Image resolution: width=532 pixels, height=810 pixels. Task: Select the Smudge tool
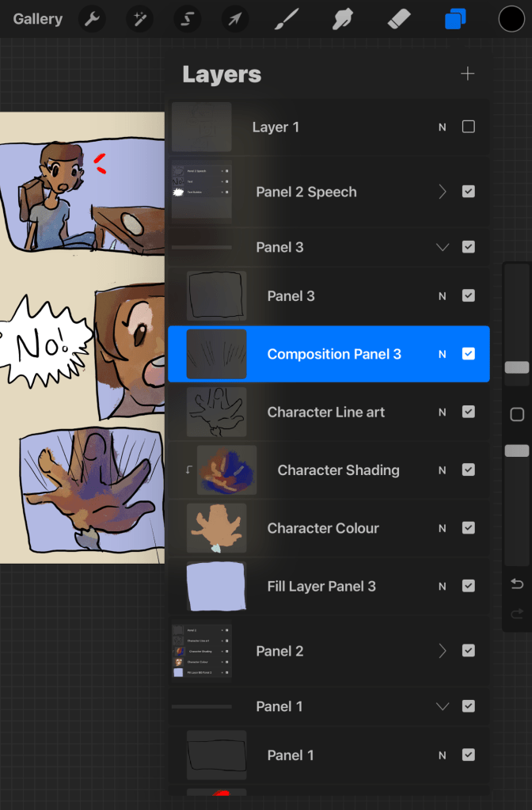343,18
